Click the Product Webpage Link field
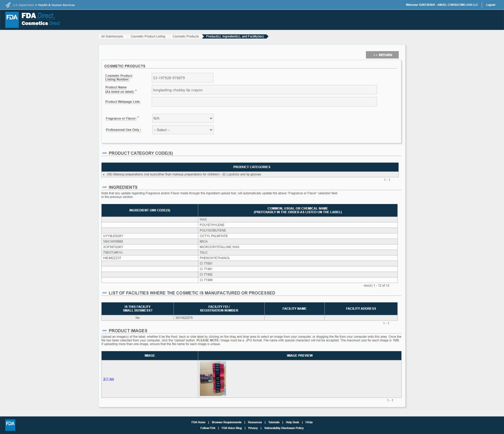Screen dimensions: 504x434 pos(264,102)
